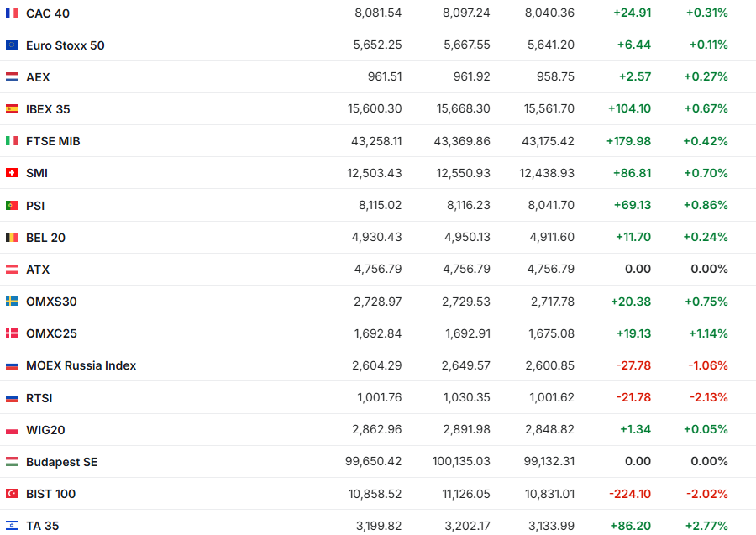Click the Swiss flag icon beside SMI
Viewport: 756px width, 535px height.
click(x=12, y=173)
